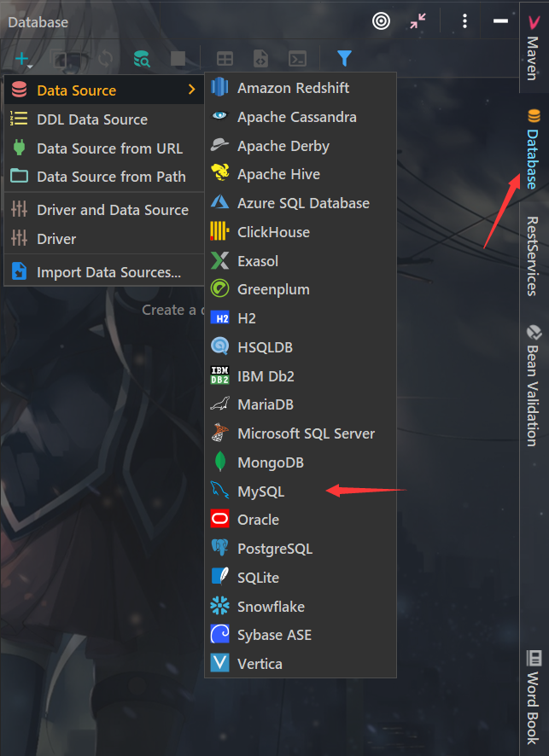
Task: Choose Microsoft SQL Server
Action: pos(301,433)
